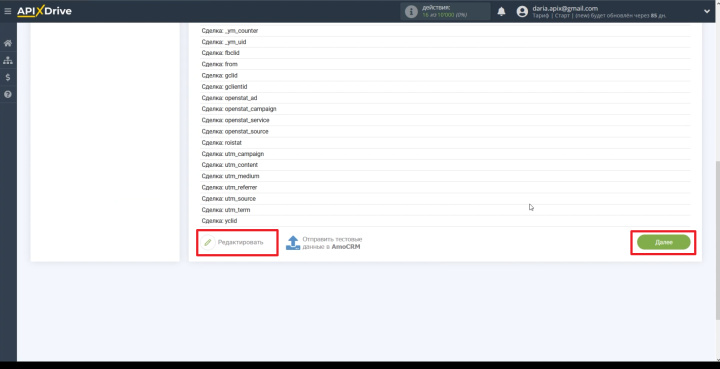Click the ApiX-Drive logo
The width and height of the screenshot is (720, 369).
[45, 11]
